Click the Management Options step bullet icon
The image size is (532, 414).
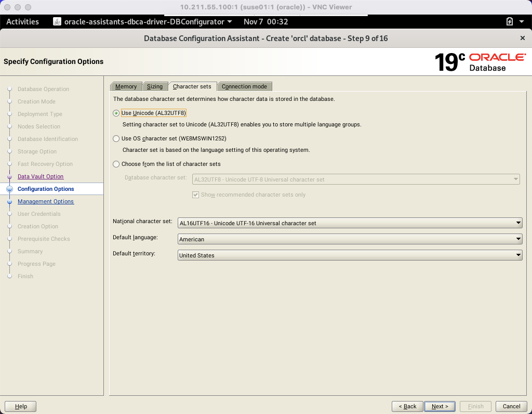click(9, 201)
